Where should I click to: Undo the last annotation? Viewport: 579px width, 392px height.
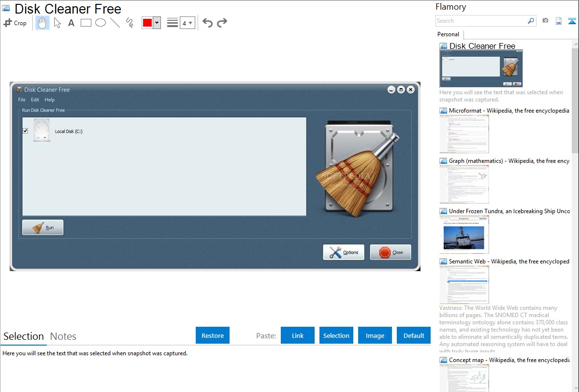(x=207, y=23)
